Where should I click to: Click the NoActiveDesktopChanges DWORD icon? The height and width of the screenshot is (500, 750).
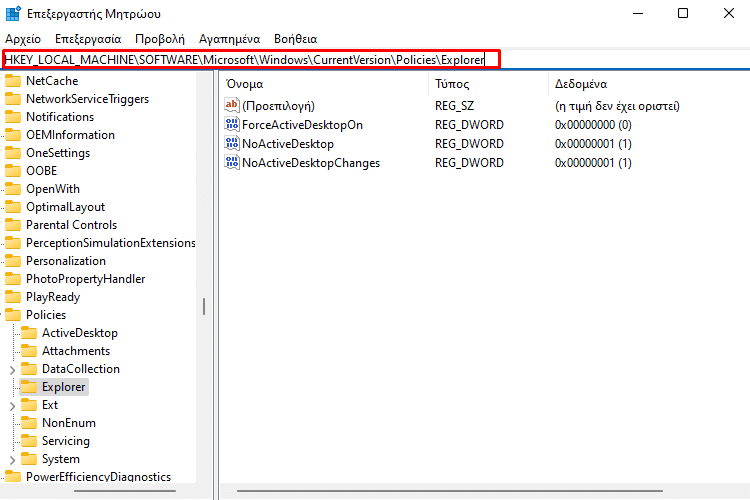point(232,163)
